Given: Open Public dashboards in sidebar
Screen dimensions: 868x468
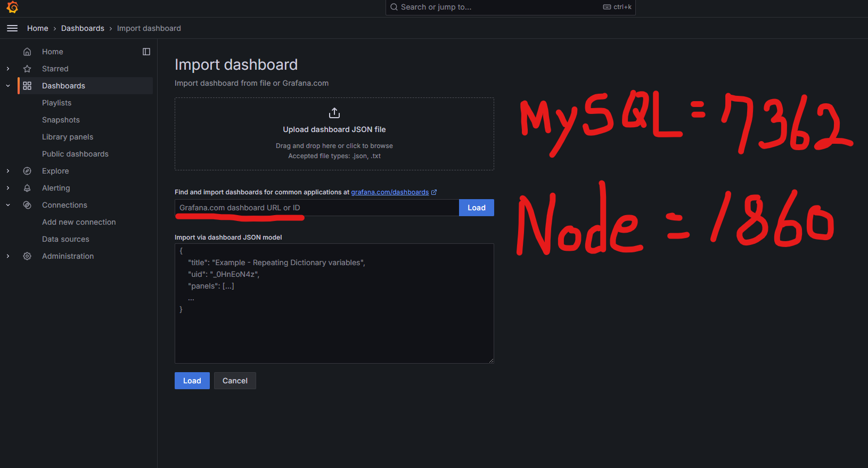Looking at the screenshot, I should (x=75, y=154).
